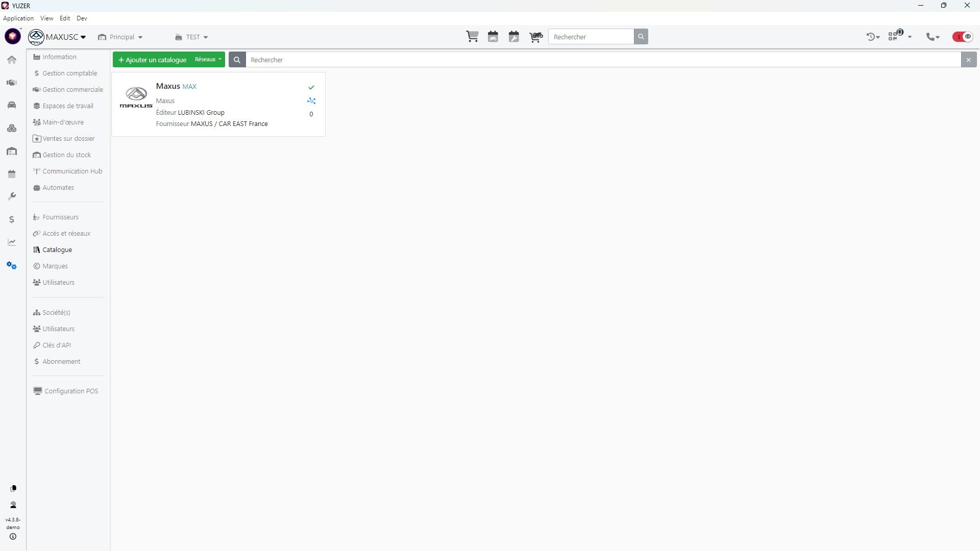Click Ajouter un catalogue button
Image resolution: width=980 pixels, height=551 pixels.
(x=152, y=60)
